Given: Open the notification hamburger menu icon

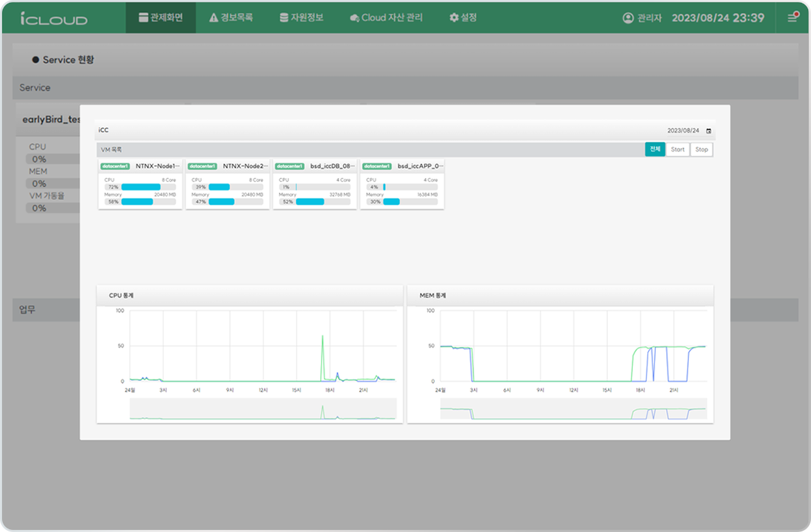Looking at the screenshot, I should point(792,17).
